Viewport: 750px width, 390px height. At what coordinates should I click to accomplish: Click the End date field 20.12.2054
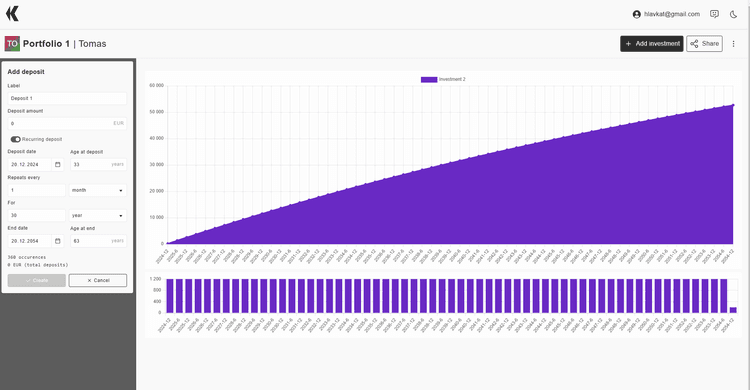point(30,241)
